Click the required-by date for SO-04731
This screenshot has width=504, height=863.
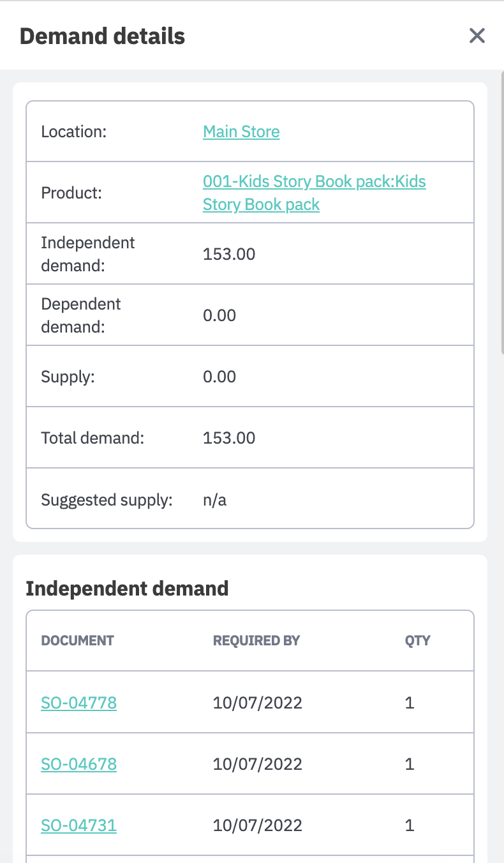point(257,825)
